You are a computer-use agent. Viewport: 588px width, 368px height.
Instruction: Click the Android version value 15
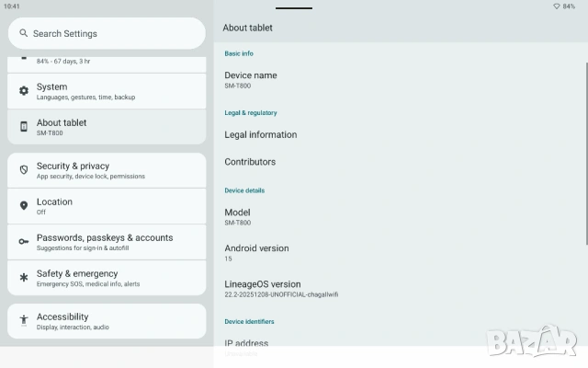228,259
